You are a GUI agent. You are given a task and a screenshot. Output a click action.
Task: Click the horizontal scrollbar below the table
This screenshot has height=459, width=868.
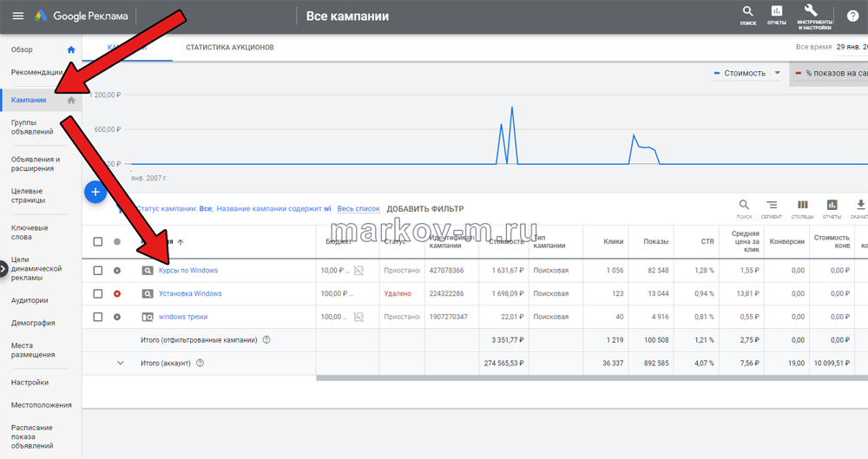point(590,377)
